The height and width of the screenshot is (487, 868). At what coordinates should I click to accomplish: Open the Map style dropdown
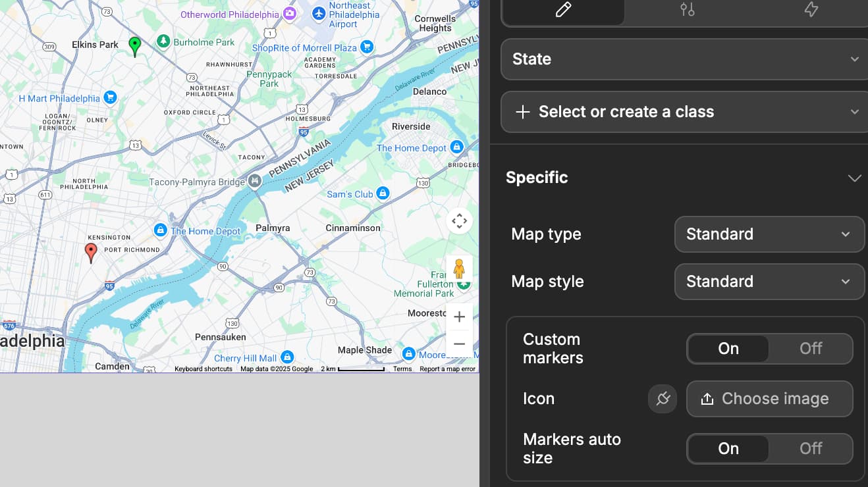(769, 282)
